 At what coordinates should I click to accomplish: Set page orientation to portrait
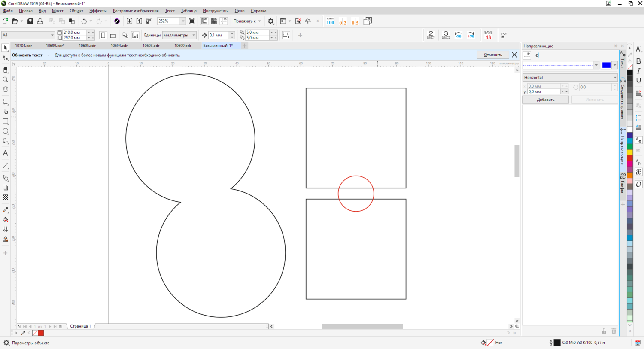click(103, 35)
